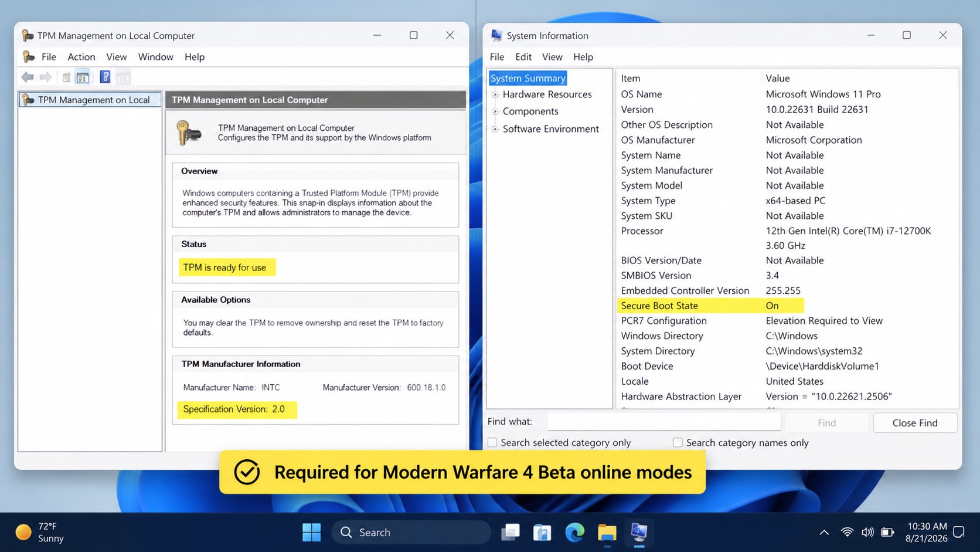Open Edit menu in System Information
This screenshot has width=980, height=552.
(x=523, y=57)
